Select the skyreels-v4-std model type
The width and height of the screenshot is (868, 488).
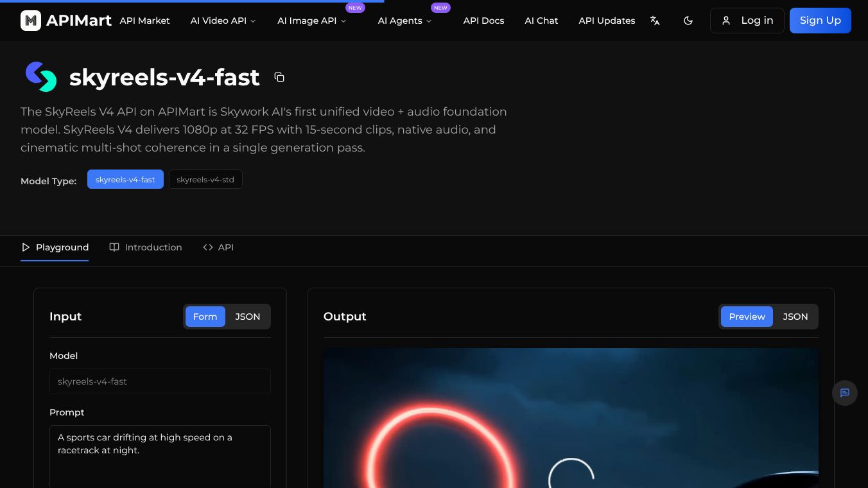(x=205, y=179)
